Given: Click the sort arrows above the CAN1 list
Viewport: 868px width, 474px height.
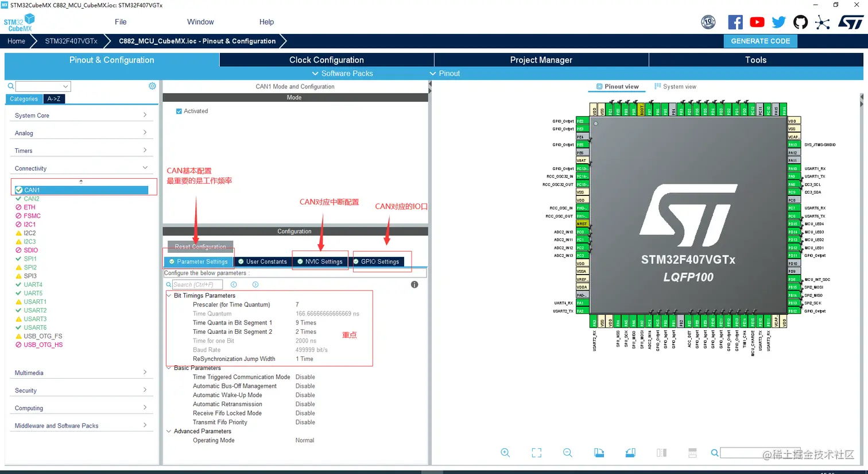Looking at the screenshot, I should 81,182.
